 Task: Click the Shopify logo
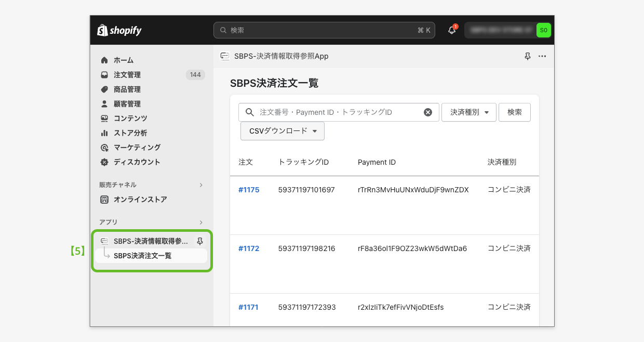119,30
